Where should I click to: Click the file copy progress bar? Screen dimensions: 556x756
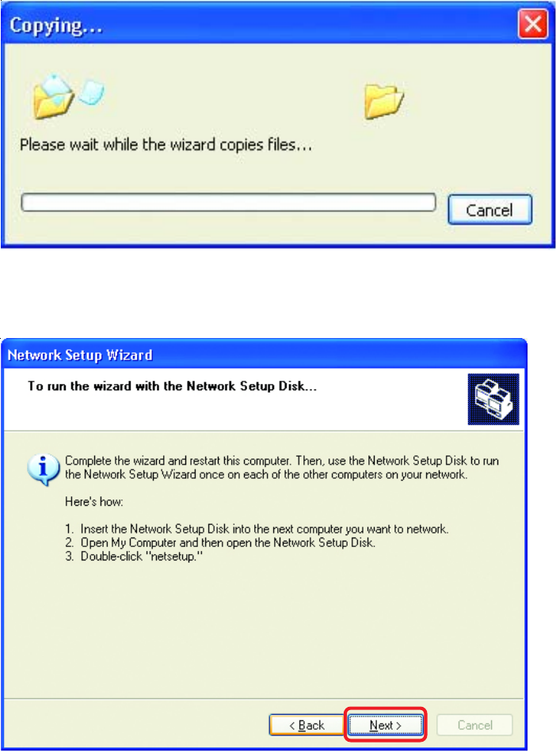(228, 202)
